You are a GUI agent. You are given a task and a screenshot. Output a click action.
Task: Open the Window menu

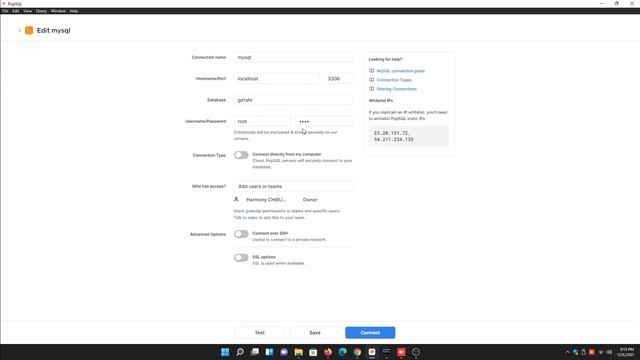click(58, 11)
